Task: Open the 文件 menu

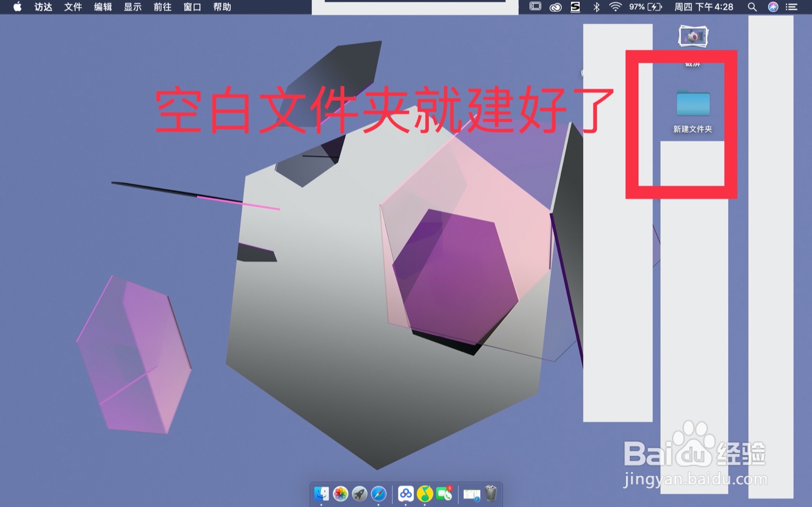Action: pos(74,7)
